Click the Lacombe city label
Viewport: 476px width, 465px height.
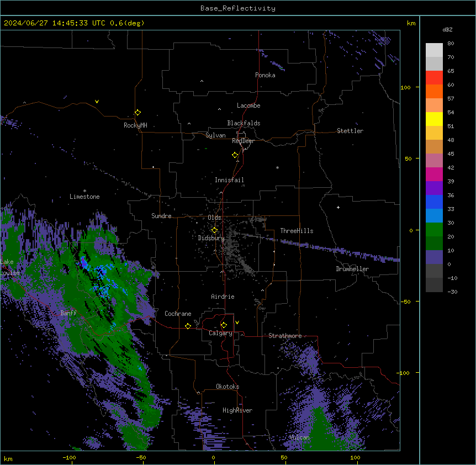(x=248, y=105)
